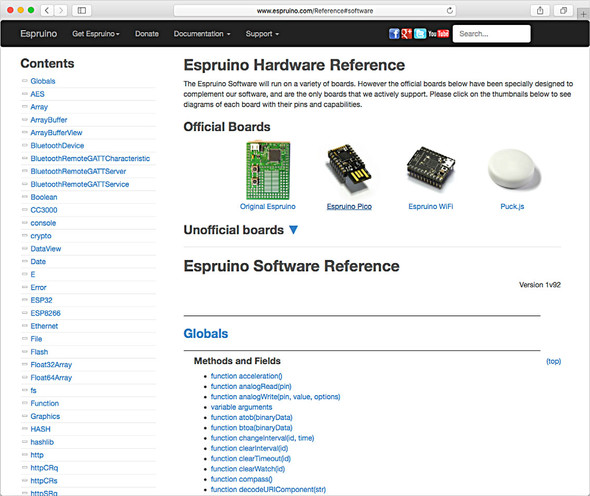Open function clearWatch(id) reference link
The image size is (590, 496).
coord(248,469)
